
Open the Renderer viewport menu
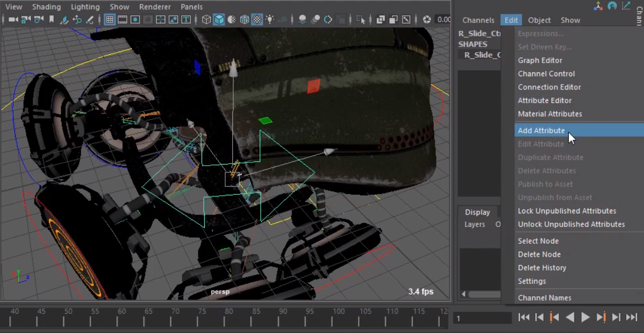[154, 7]
